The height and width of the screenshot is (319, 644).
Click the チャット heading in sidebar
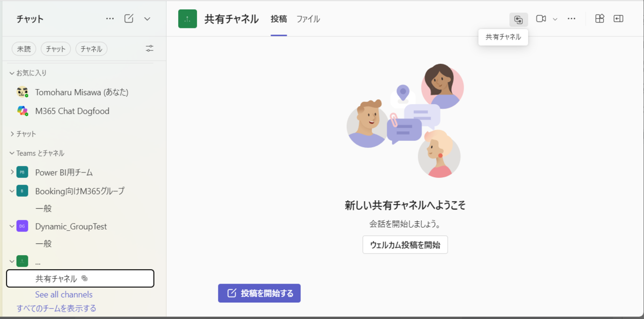tap(30, 19)
